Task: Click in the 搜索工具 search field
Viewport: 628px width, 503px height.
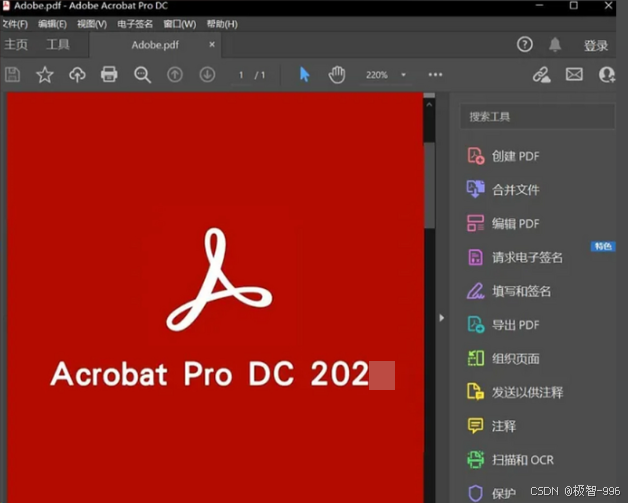Action: pyautogui.click(x=537, y=117)
